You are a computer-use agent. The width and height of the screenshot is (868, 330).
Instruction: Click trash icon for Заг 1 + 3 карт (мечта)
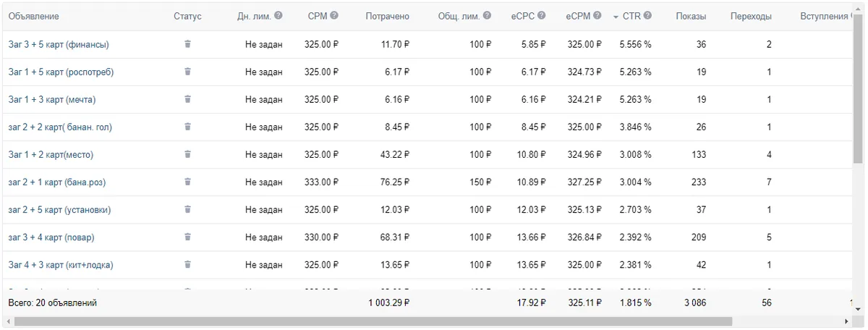(187, 99)
